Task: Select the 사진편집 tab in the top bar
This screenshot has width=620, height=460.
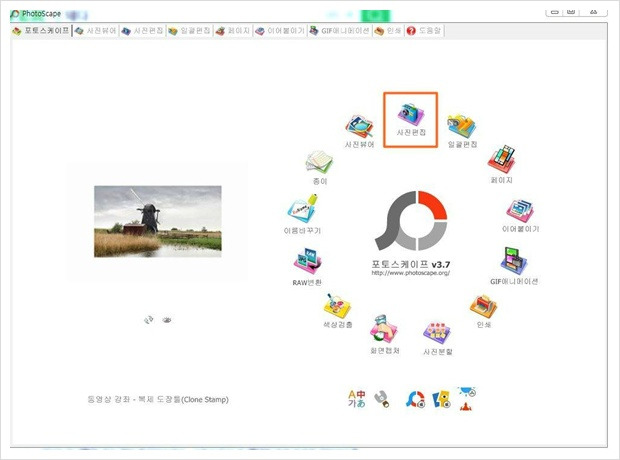Action: [143, 31]
